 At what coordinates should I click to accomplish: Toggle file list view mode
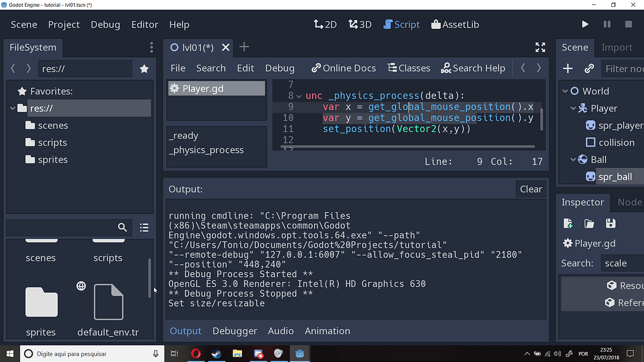144,228
